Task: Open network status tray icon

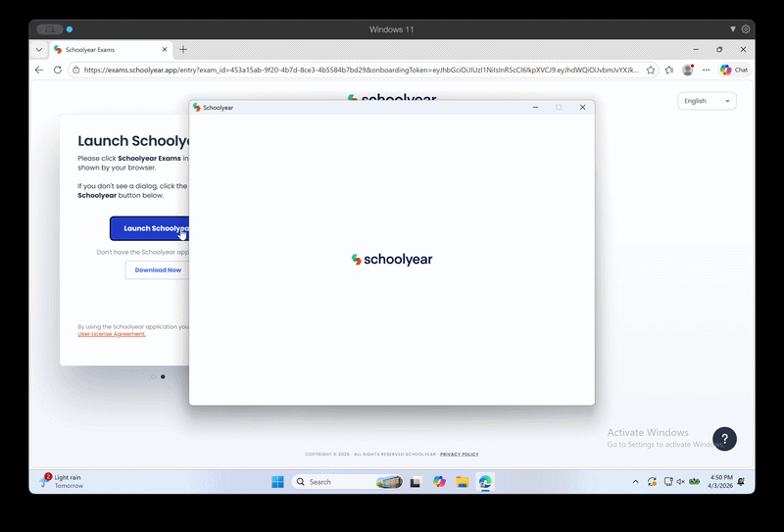Action: click(x=668, y=481)
